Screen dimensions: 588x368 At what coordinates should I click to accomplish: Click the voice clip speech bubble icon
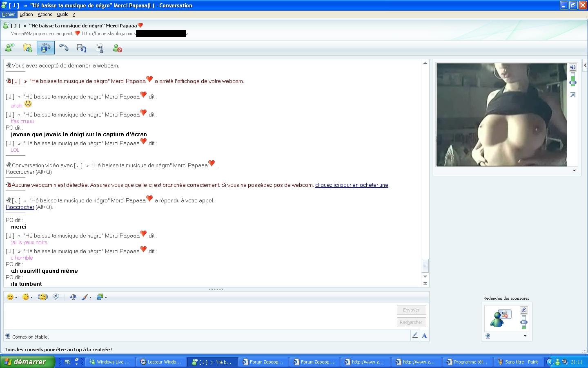56,297
